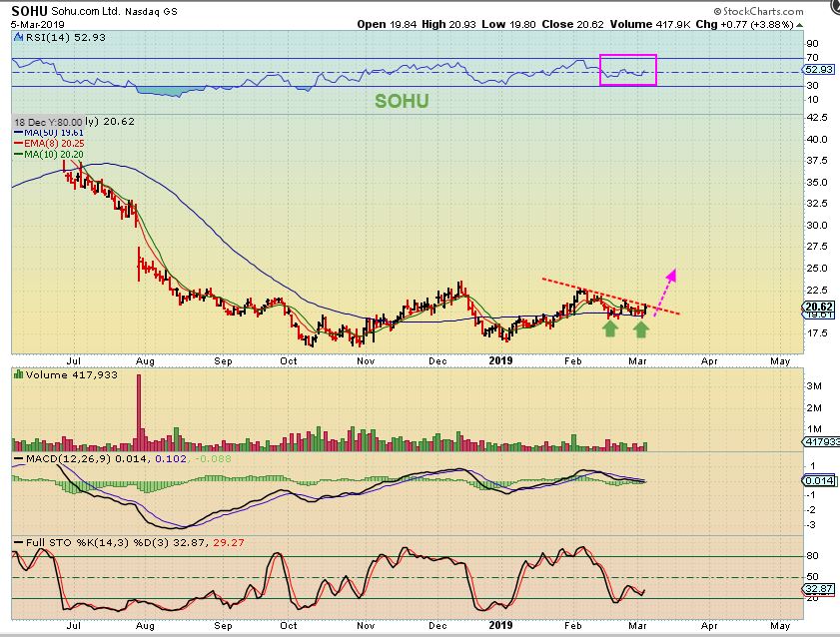Click the 42.5 price axis level
The image size is (840, 637).
coord(817,117)
